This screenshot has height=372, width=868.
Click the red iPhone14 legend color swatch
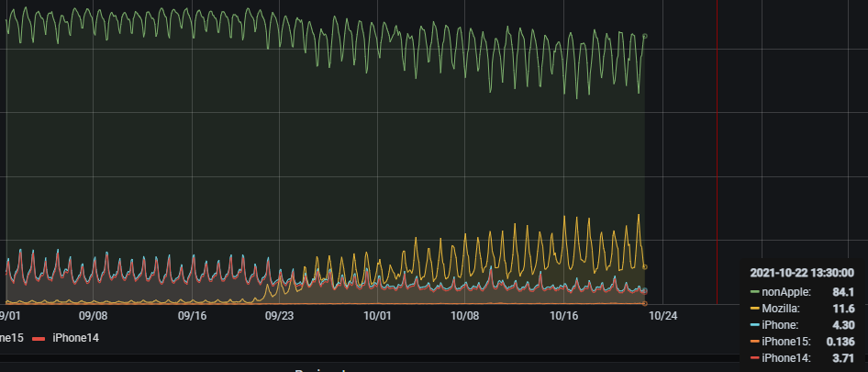39,338
